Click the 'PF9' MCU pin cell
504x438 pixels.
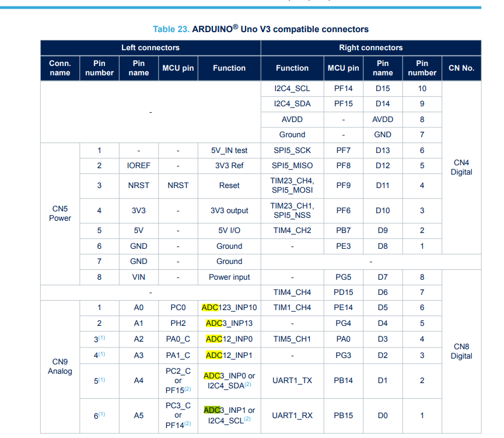[343, 185]
